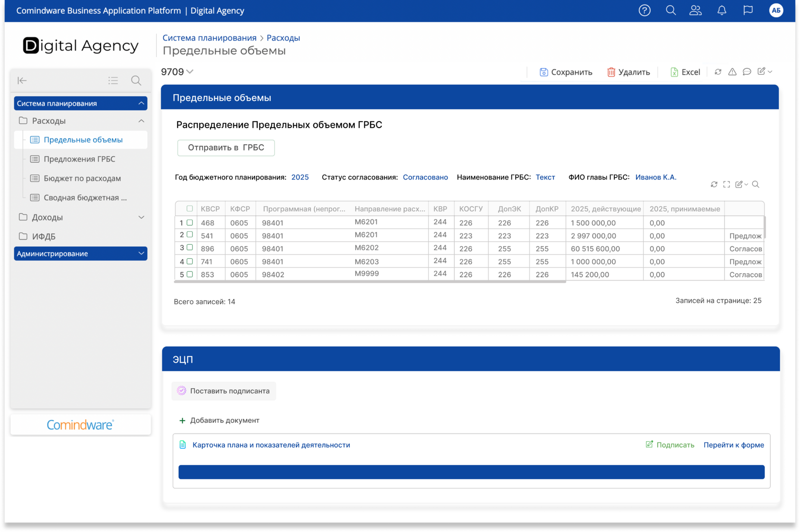Click the sidebar search magnifier icon
The height and width of the screenshot is (532, 800).
click(136, 80)
